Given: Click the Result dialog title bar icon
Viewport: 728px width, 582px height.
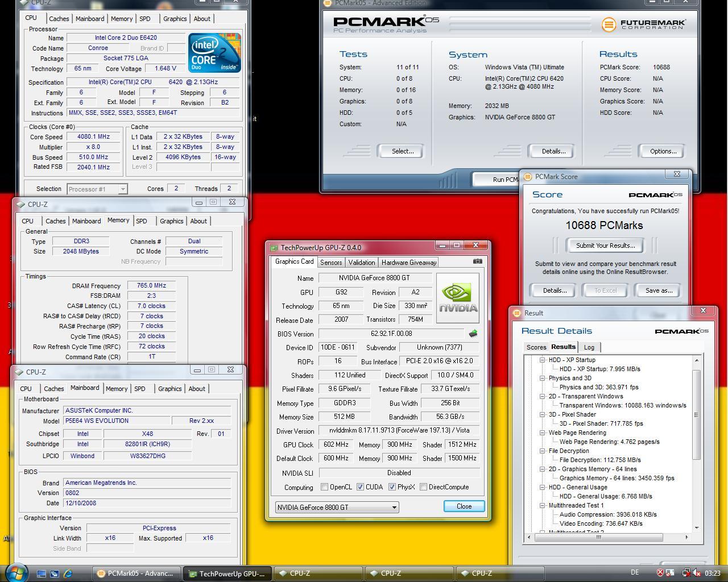Looking at the screenshot, I should [517, 313].
